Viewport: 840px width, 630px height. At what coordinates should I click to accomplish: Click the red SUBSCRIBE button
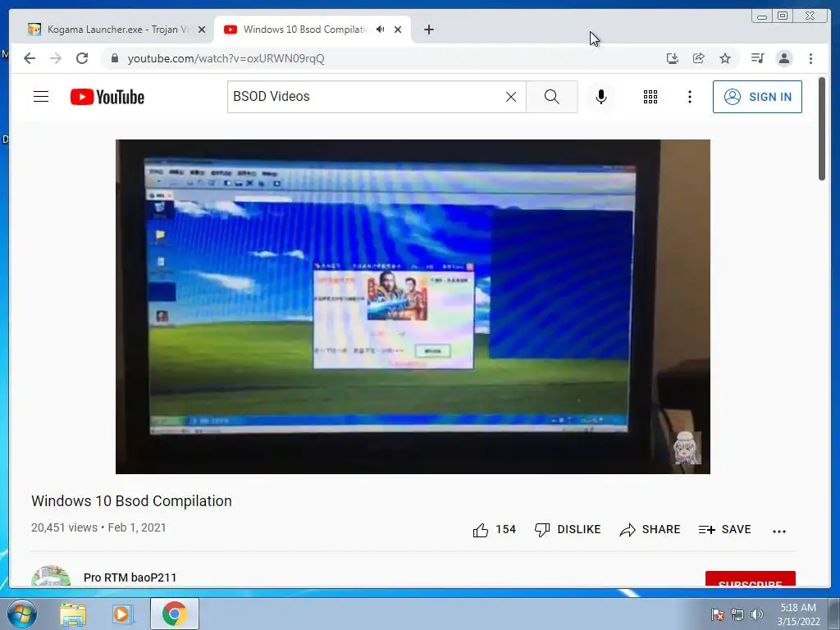click(750, 579)
